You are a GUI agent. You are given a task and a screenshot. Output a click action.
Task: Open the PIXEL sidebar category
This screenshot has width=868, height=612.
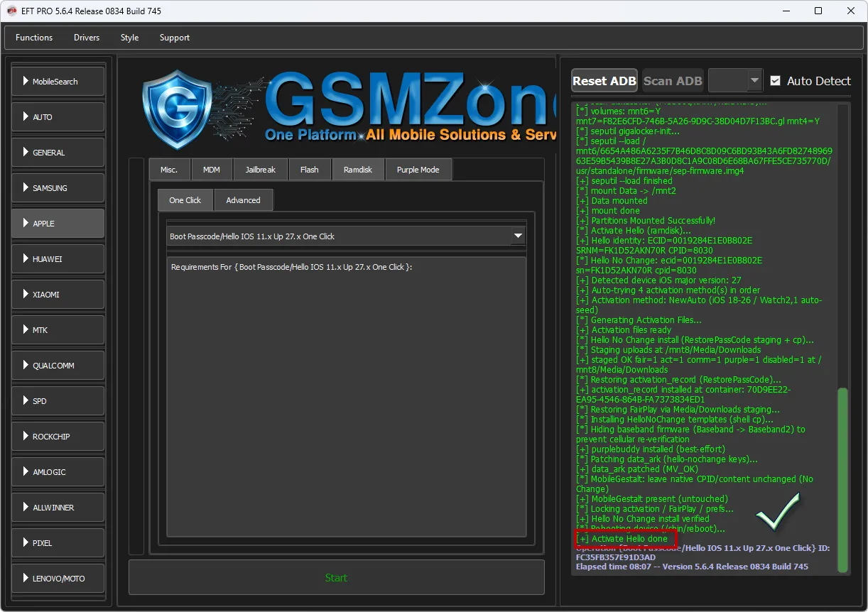tap(58, 543)
